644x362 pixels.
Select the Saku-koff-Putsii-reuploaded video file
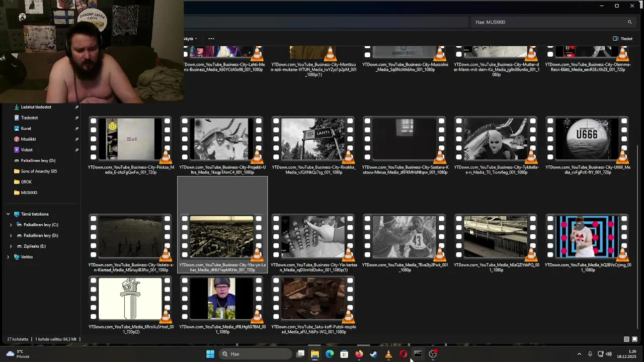point(313,300)
